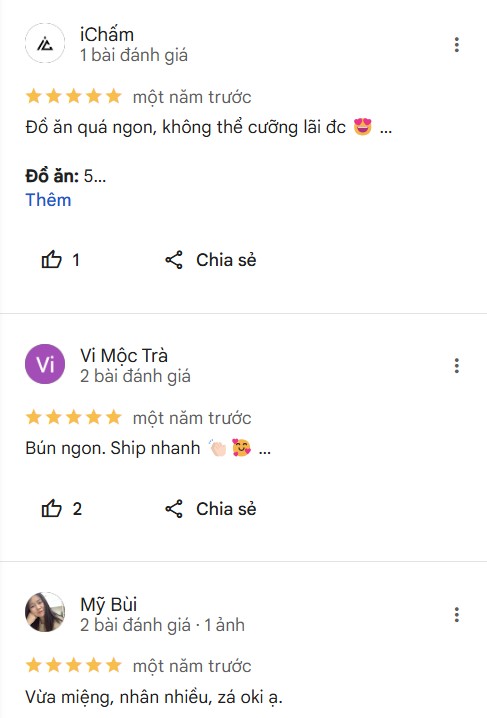Click the reviewer name Vi Mộc Trà

(x=124, y=356)
